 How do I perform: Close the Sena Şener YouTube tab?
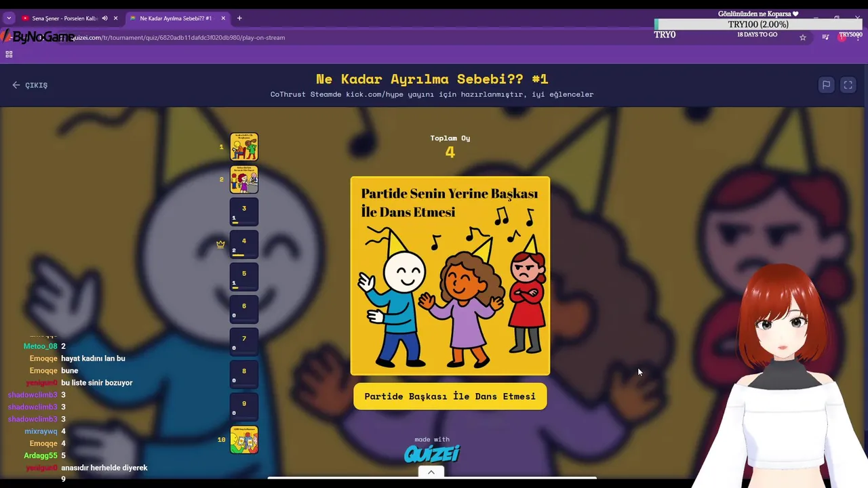115,18
